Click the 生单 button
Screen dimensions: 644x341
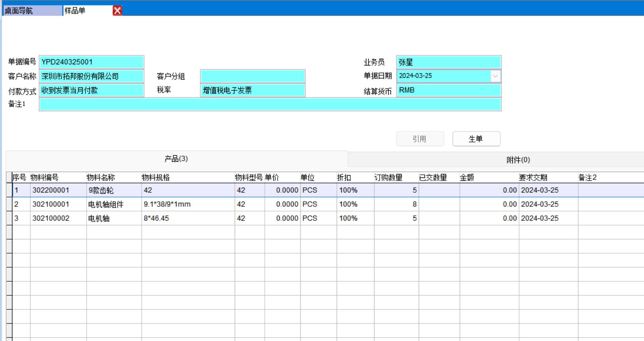[x=476, y=139]
